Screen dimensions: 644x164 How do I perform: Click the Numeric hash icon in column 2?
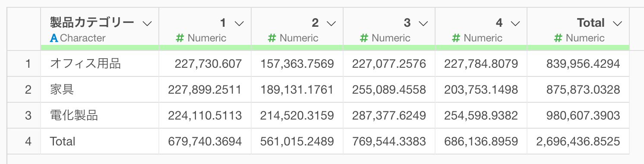tap(272, 38)
